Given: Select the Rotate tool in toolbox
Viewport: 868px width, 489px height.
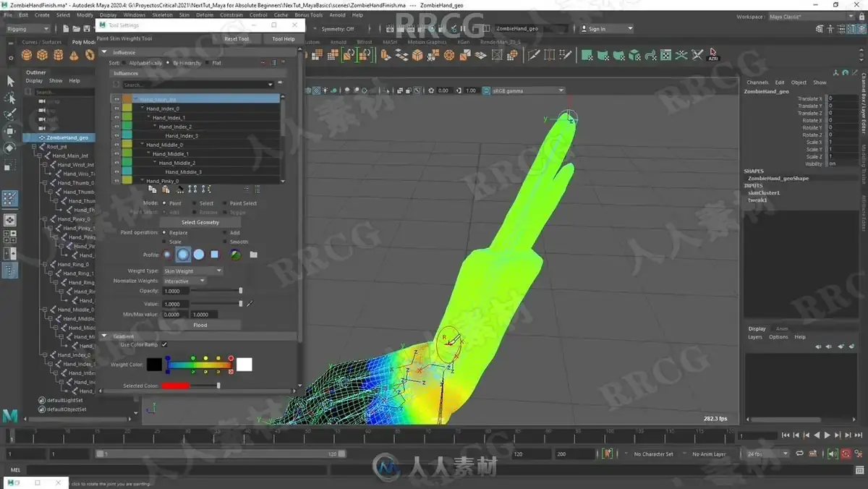Looking at the screenshot, I should coord(10,148).
